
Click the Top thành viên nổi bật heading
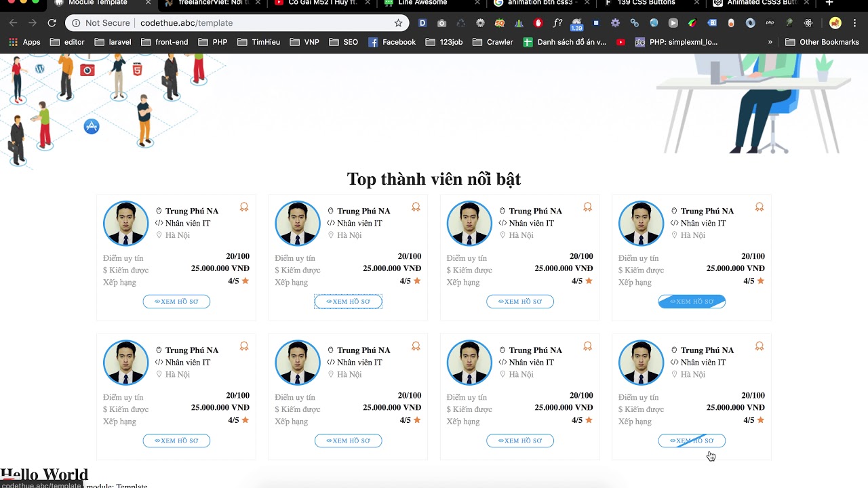tap(434, 179)
